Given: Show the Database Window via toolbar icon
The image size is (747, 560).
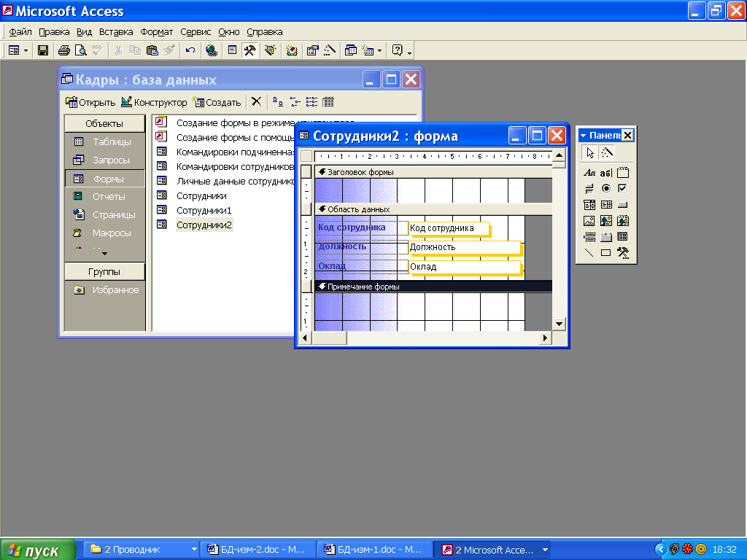Looking at the screenshot, I should coord(351,50).
